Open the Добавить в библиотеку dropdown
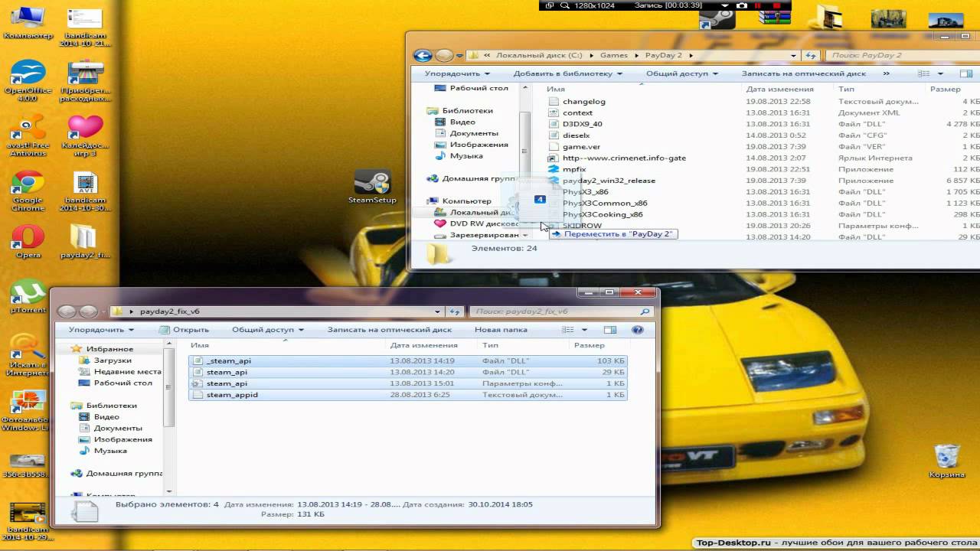 [x=567, y=73]
